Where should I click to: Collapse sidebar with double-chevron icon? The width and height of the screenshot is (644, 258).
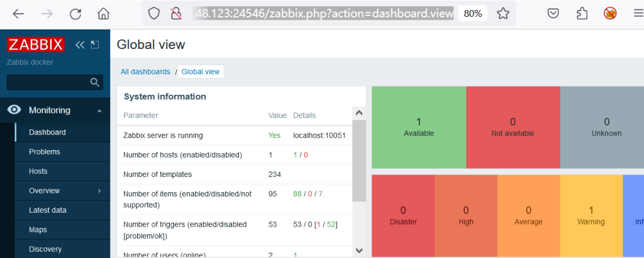click(x=80, y=45)
